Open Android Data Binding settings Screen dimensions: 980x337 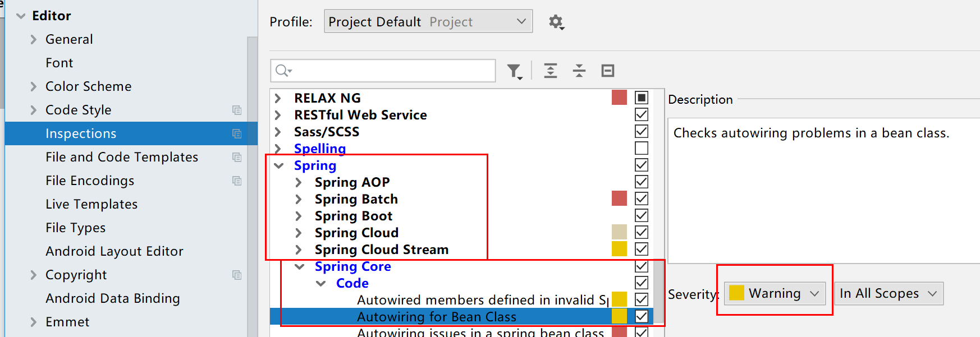[x=113, y=298]
